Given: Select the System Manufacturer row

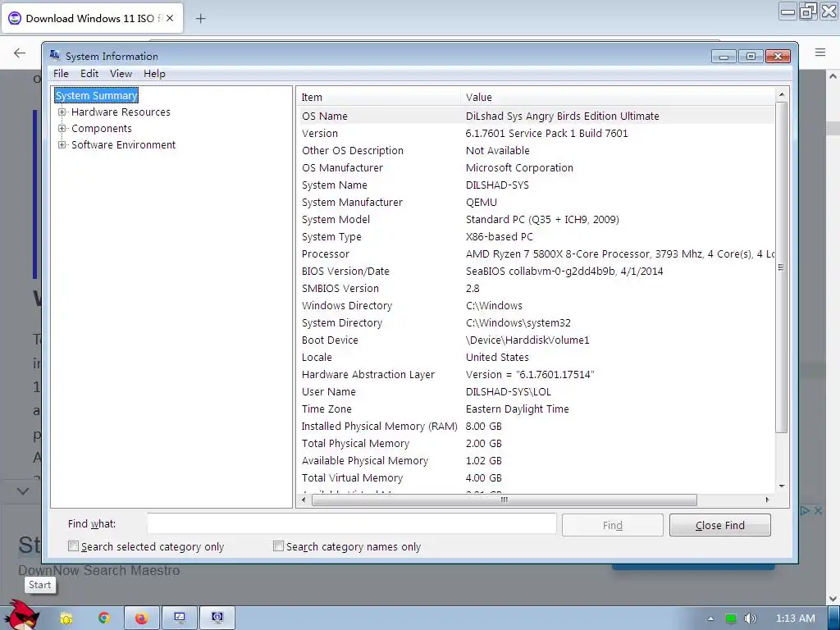Looking at the screenshot, I should [536, 202].
